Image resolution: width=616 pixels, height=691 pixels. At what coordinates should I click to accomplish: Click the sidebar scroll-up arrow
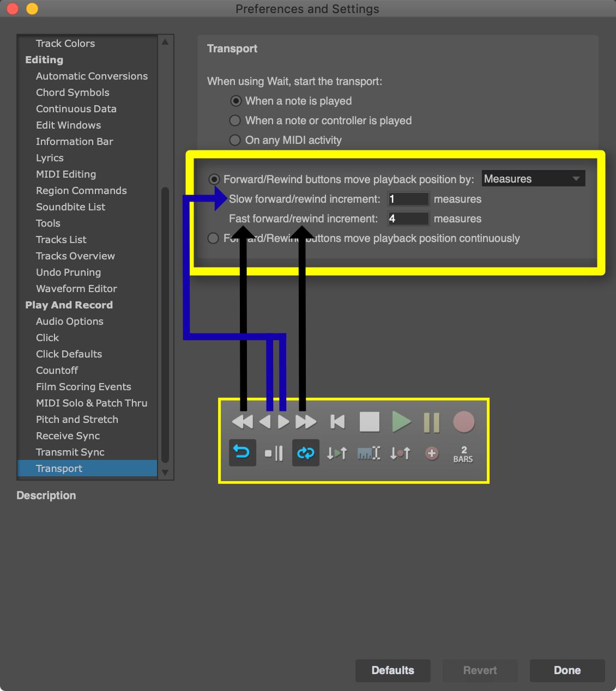(x=165, y=42)
